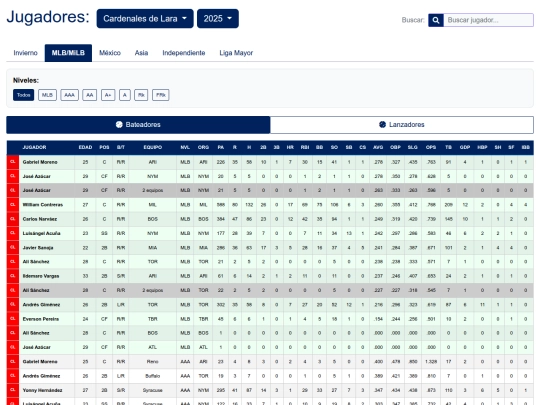Viewport: 540px width, 405px height.
Task: Sort by AVG column header
Action: click(378, 147)
